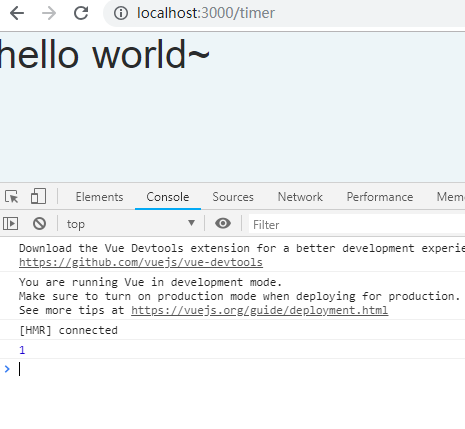View site information via the info icon
465x429 pixels.
coord(121,13)
